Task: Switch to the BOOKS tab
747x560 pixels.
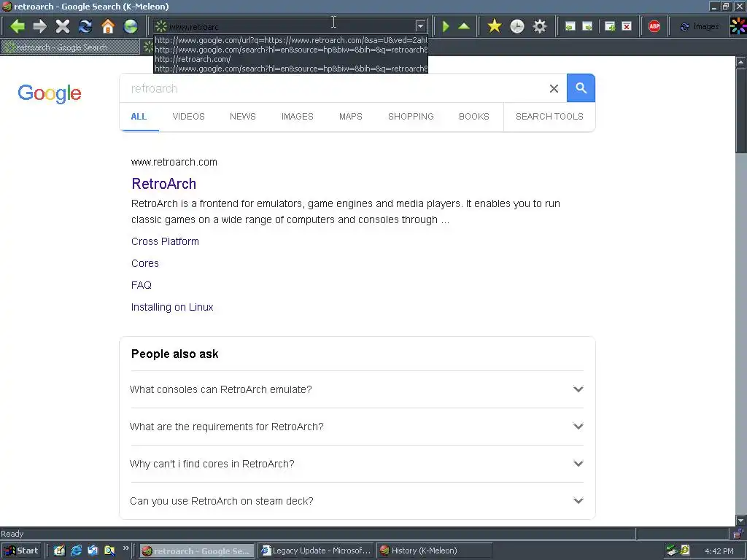Action: [x=474, y=117]
